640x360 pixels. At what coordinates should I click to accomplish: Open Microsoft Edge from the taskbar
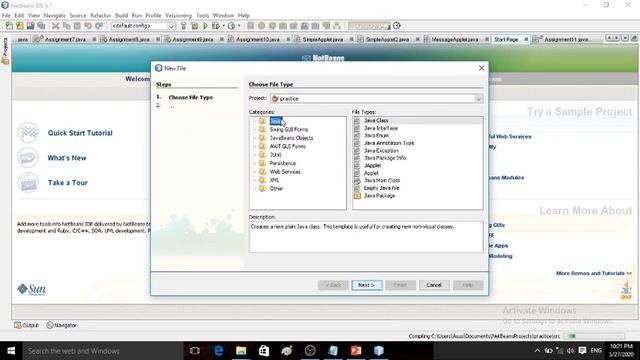[x=218, y=351]
